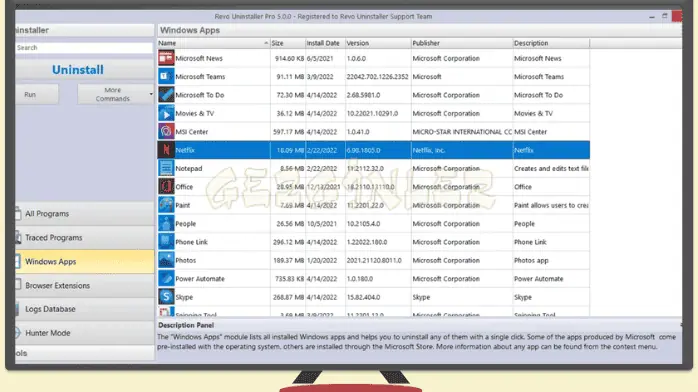
Task: Click the 1/20/2022 install date cell
Action: (322, 260)
